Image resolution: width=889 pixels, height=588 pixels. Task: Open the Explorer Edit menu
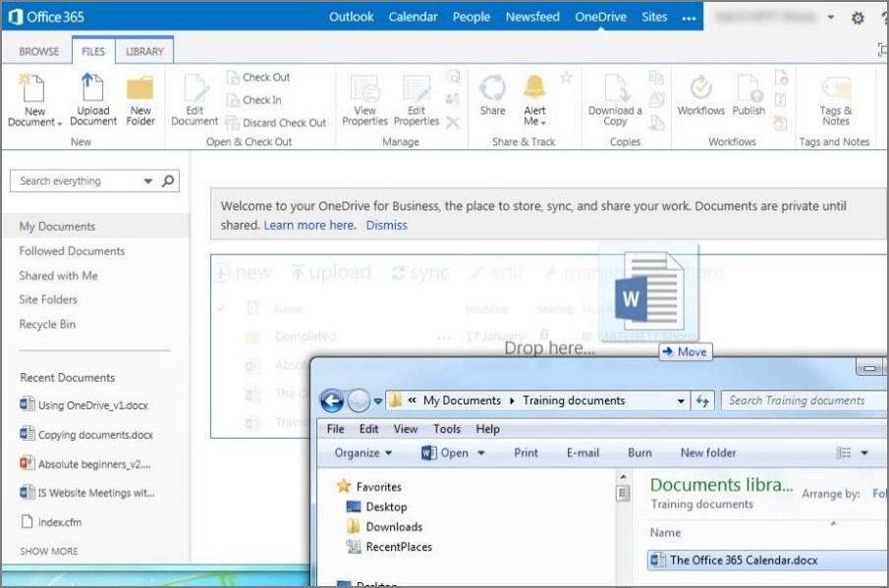368,429
